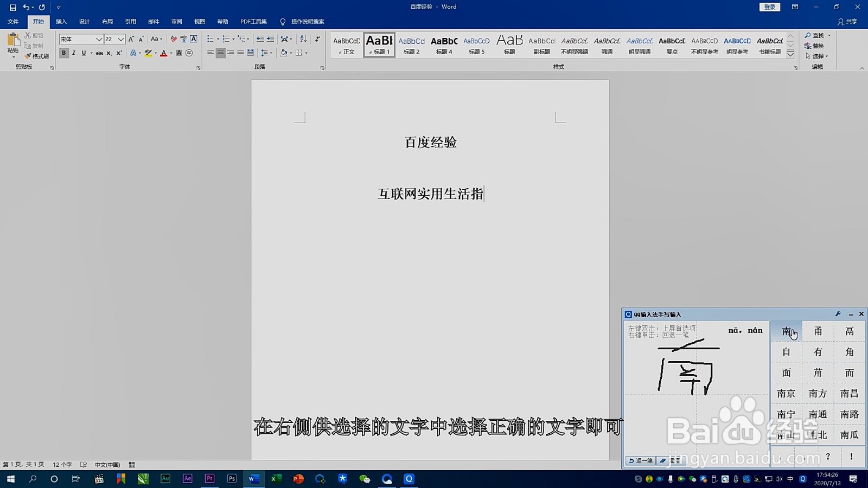Clear all formatting with the eraser icon
Viewport: 868px width, 488px height.
click(x=174, y=39)
